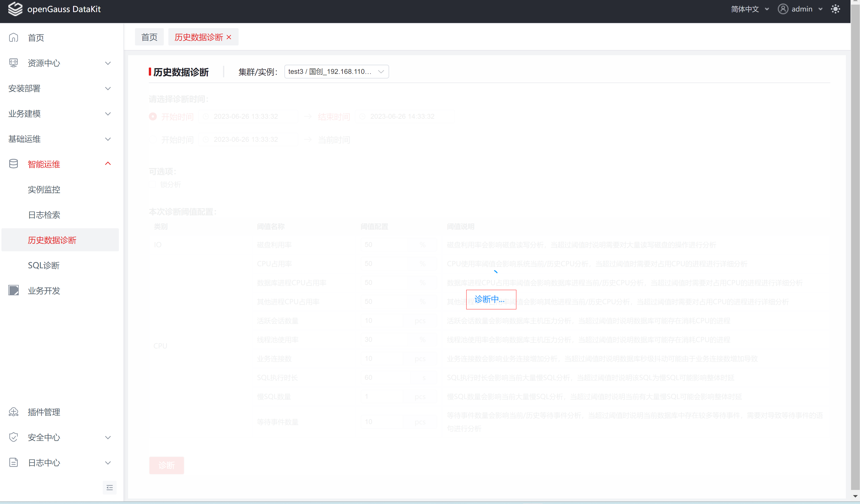Open 日志检索 in the sidebar

click(44, 215)
